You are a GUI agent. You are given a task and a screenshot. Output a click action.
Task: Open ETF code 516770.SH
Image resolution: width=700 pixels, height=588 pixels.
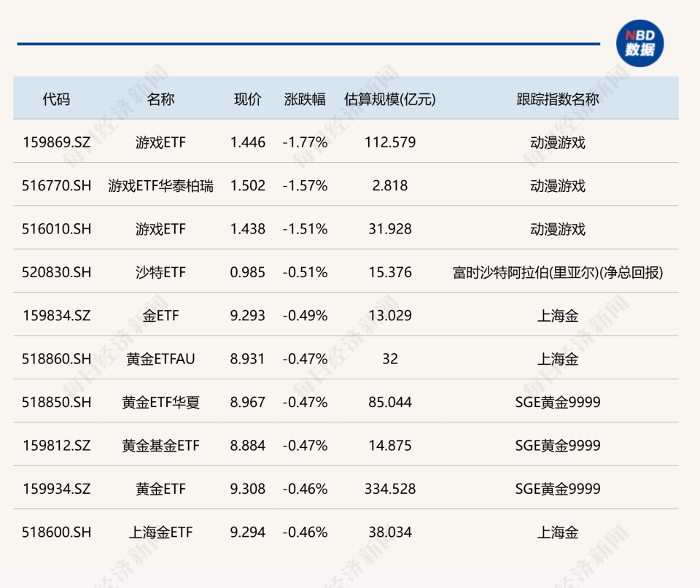(57, 185)
